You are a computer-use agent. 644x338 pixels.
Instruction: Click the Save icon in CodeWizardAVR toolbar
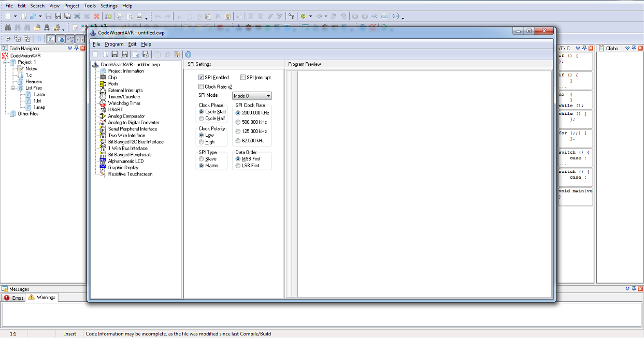pyautogui.click(x=115, y=54)
